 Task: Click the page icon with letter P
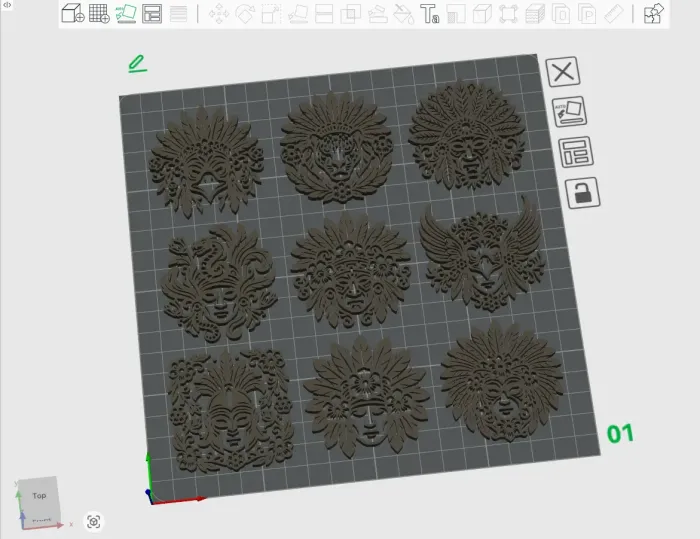coord(588,14)
